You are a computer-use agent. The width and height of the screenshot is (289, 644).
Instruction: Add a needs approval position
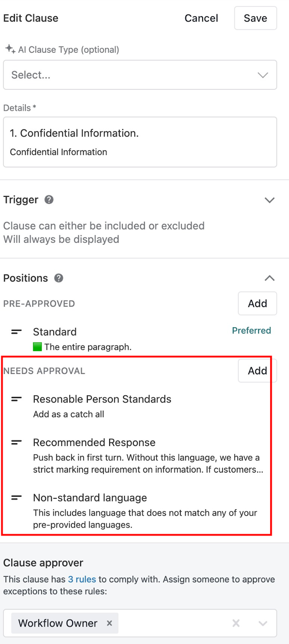257,370
